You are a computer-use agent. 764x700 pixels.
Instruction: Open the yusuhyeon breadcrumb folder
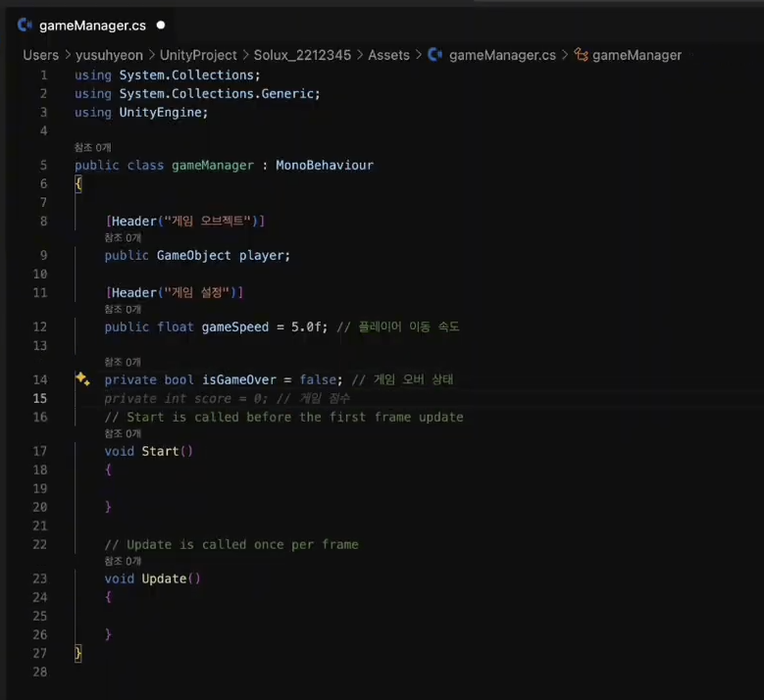tap(109, 55)
